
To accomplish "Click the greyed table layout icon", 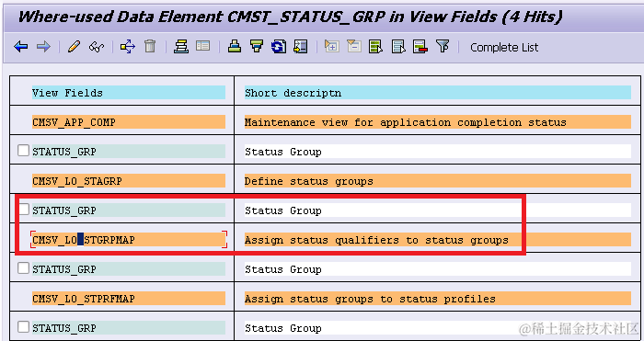I will pyautogui.click(x=203, y=46).
